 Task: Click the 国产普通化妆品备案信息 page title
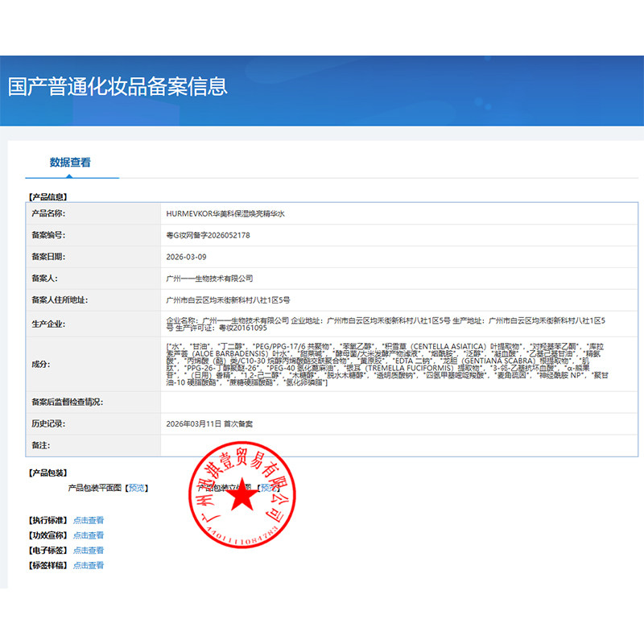[x=118, y=87]
